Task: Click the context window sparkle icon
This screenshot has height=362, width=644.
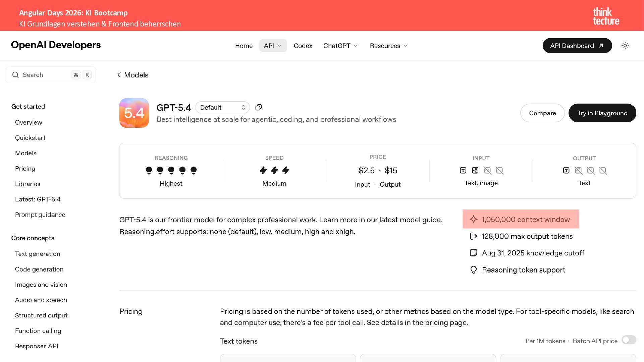Action: coord(473,219)
